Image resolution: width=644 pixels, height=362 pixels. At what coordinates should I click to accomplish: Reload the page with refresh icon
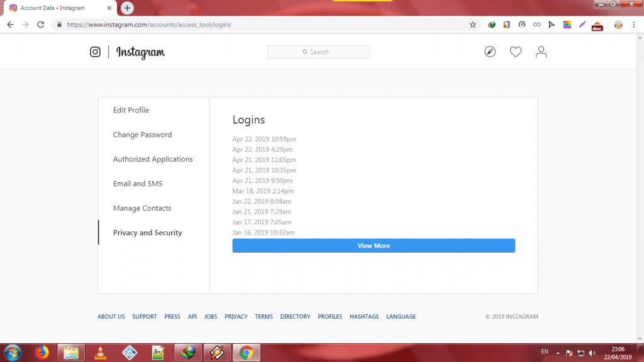[x=40, y=25]
